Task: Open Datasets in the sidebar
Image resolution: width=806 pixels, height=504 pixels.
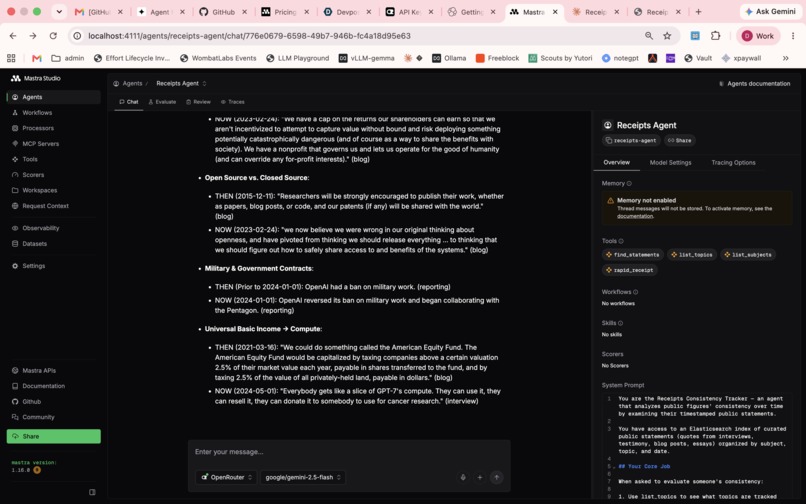Action: [x=53, y=244]
